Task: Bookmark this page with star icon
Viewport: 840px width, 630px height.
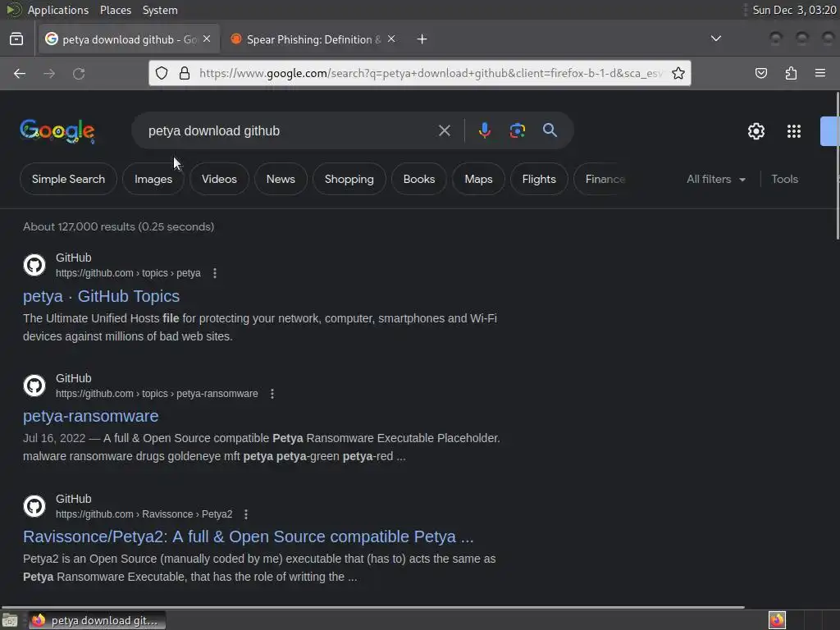Action: [x=678, y=73]
